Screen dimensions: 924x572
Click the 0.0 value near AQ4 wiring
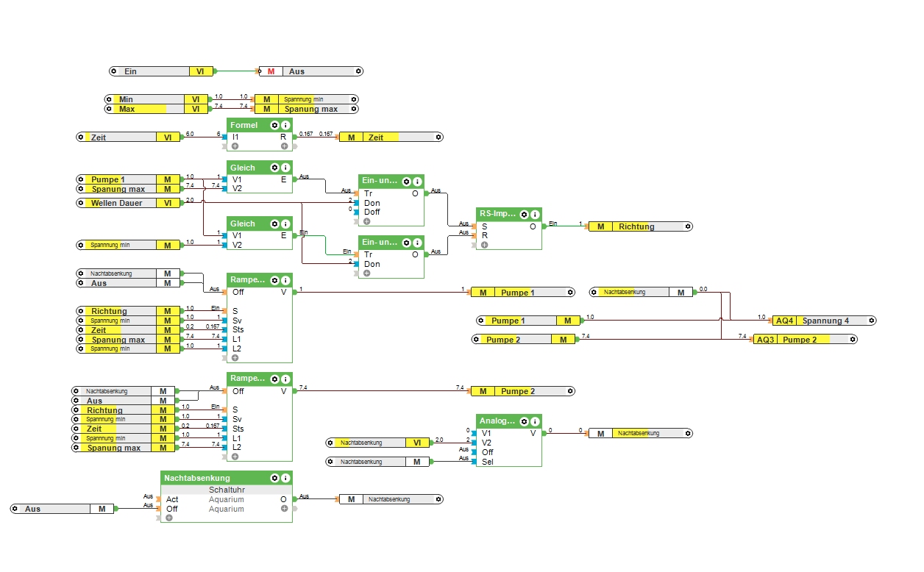pos(703,289)
